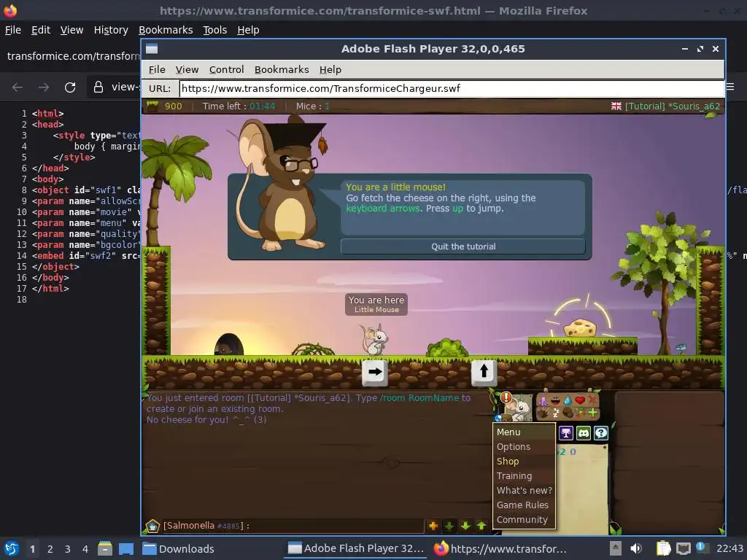The height and width of the screenshot is (560, 747).
Task: Click the bright green down arrow in chat bar
Action: tap(465, 526)
